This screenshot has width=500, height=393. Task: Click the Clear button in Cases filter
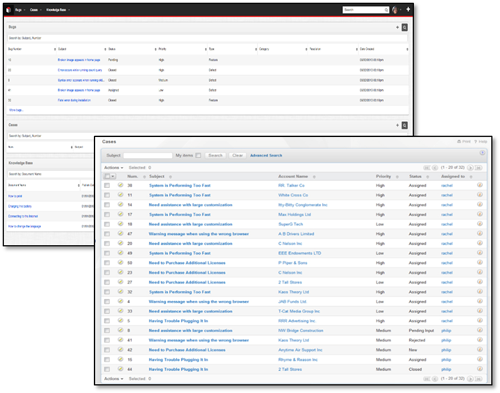click(238, 155)
